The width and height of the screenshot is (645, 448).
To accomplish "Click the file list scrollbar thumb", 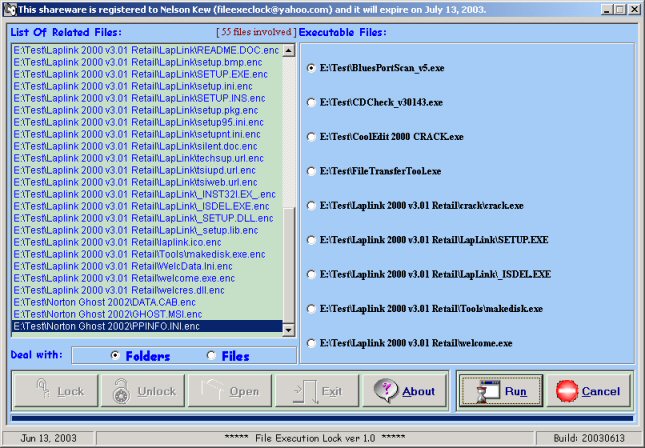I will [x=289, y=265].
